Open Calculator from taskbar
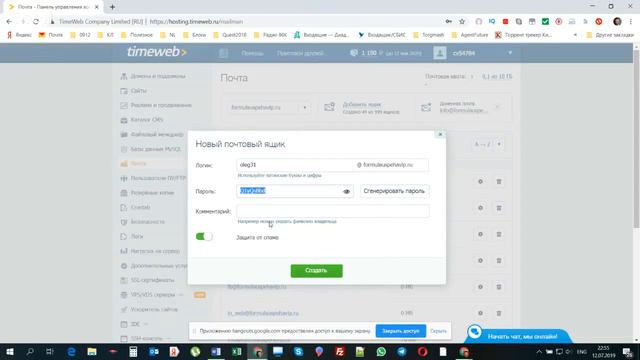Viewport: 640px width, 360px height. coord(133,351)
